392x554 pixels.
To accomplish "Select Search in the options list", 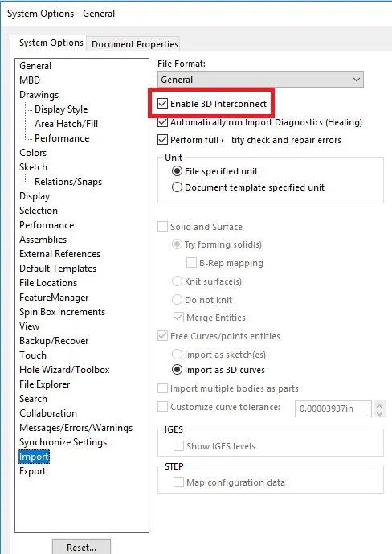I will (x=33, y=399).
